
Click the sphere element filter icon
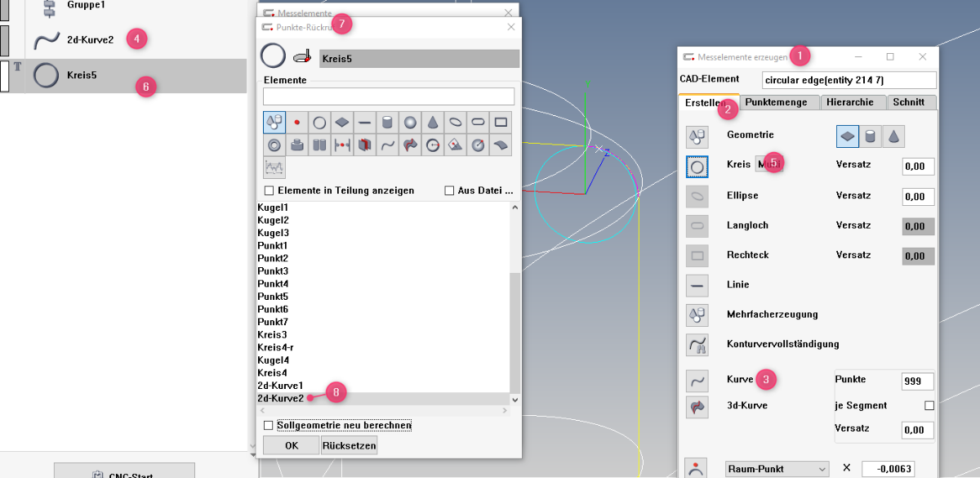point(411,123)
